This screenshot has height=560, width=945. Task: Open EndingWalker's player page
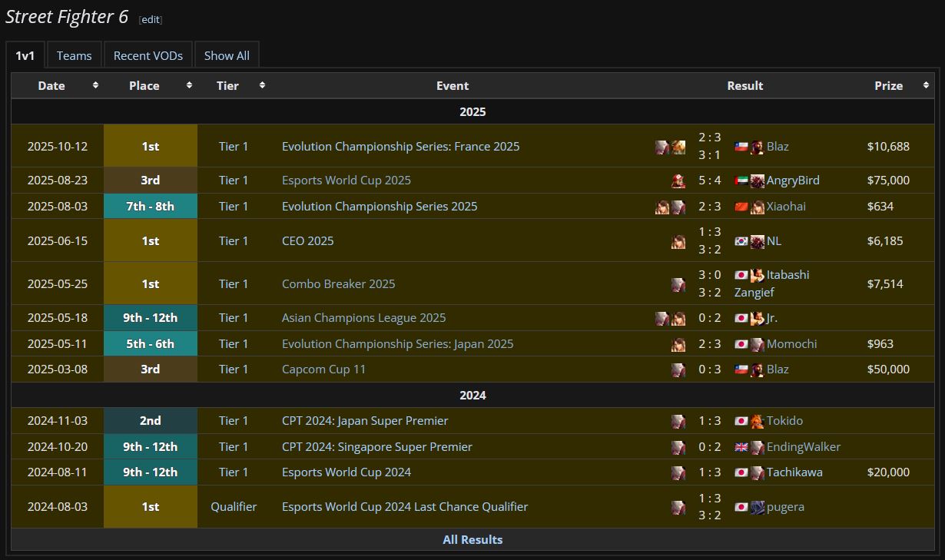pyautogui.click(x=804, y=447)
